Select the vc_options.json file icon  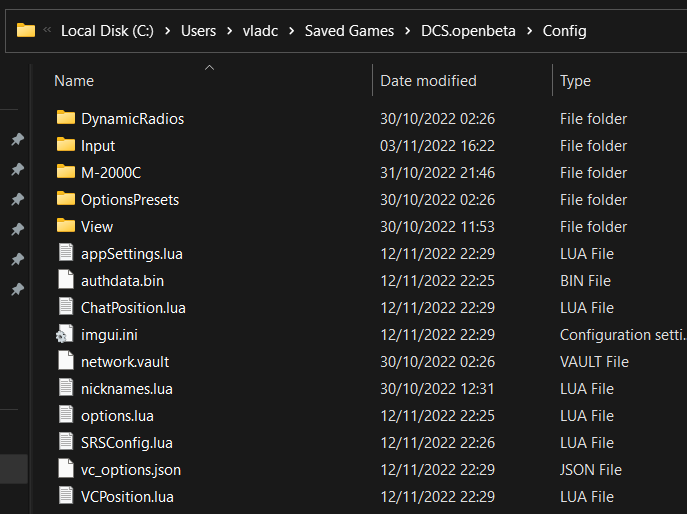point(66,468)
